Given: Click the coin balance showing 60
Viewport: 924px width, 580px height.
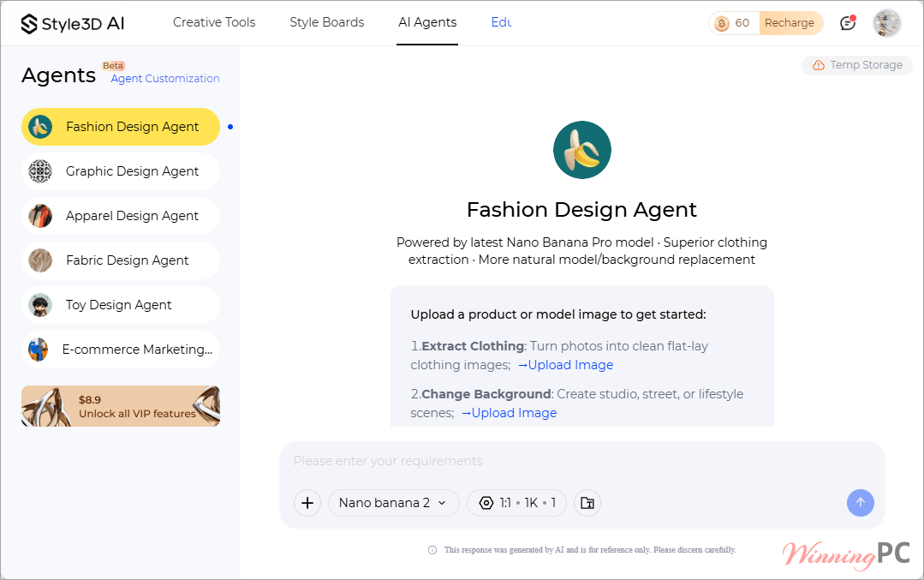Looking at the screenshot, I should pos(732,23).
